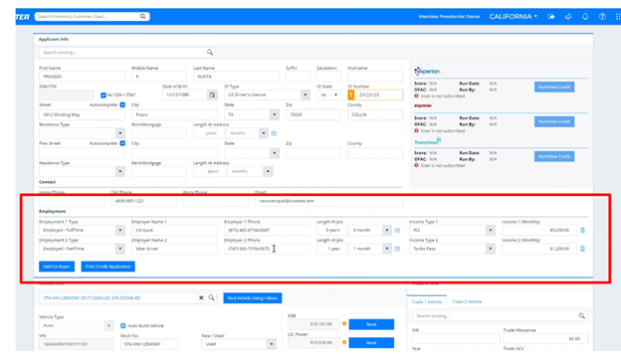Toggle the No SSN / ITIN checkbox
Image resolution: width=621 pixels, height=364 pixels.
point(103,94)
